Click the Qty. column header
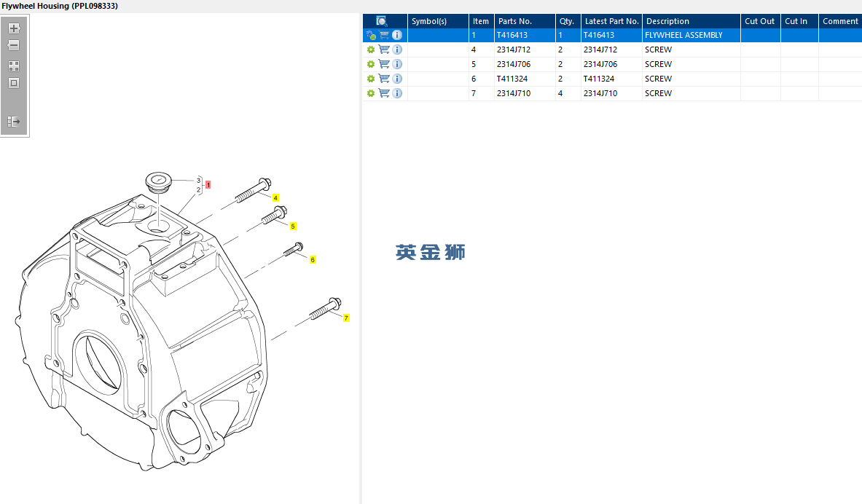Image resolution: width=862 pixels, height=504 pixels. pyautogui.click(x=567, y=21)
